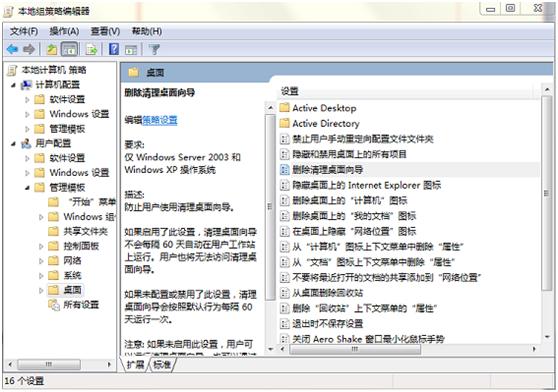This screenshot has width=558, height=392.
Task: Expand the 控制面板 tree node
Action: coord(41,246)
